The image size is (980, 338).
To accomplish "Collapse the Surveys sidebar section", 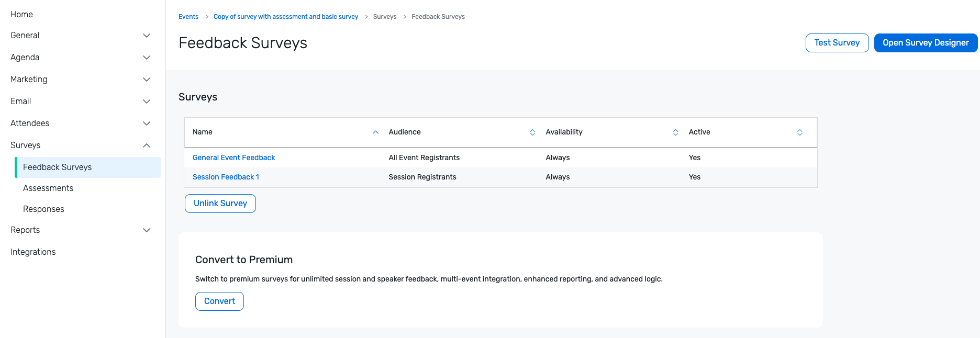I will (147, 145).
